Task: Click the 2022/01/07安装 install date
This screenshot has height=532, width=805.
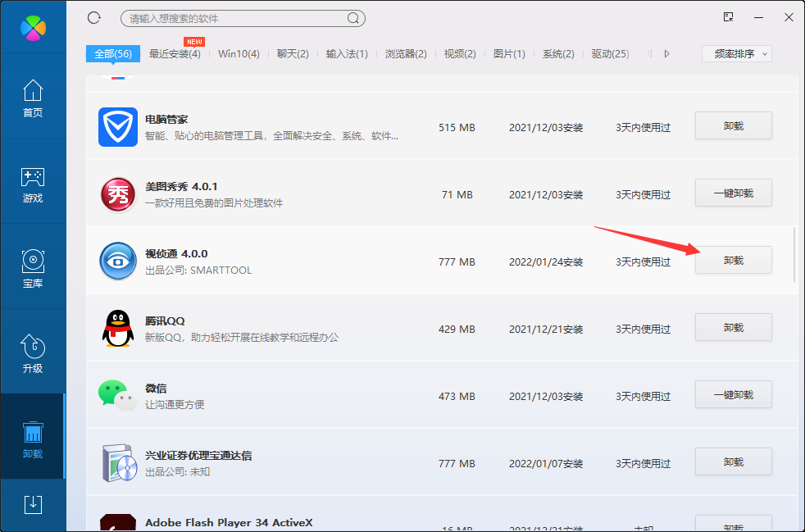Action: [x=546, y=464]
